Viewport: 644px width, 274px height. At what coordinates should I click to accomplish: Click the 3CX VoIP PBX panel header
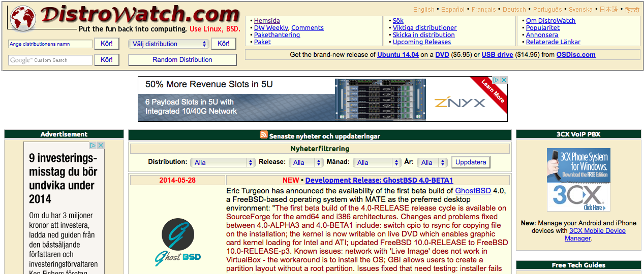[578, 134]
